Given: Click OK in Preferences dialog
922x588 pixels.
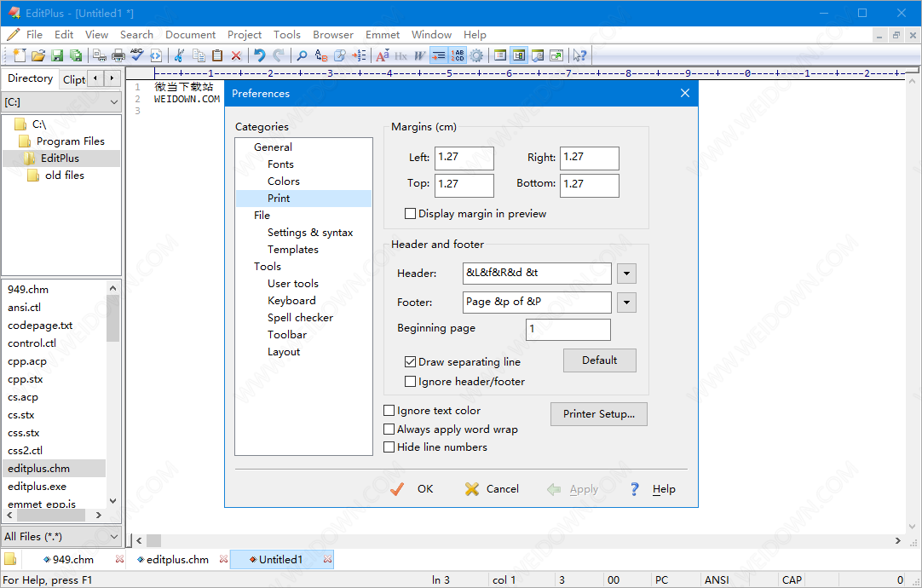Looking at the screenshot, I should [x=412, y=489].
